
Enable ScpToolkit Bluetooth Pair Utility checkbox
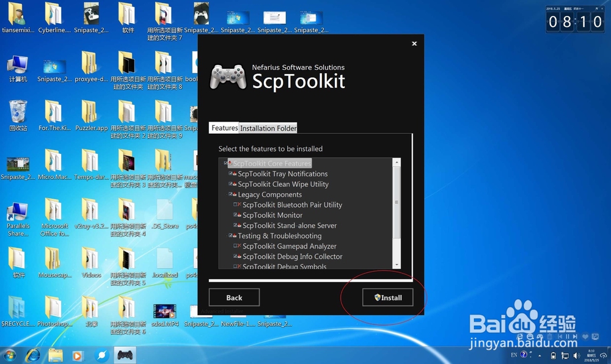[x=235, y=205]
